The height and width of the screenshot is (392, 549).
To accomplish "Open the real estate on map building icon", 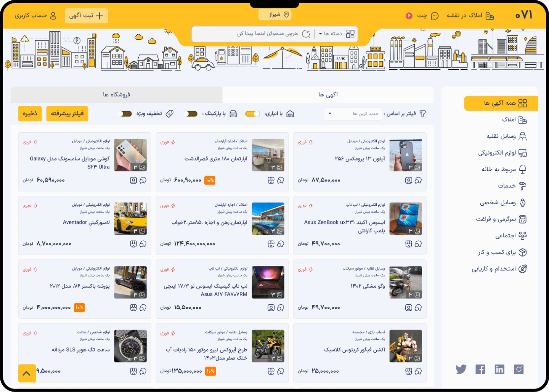I will coord(490,16).
